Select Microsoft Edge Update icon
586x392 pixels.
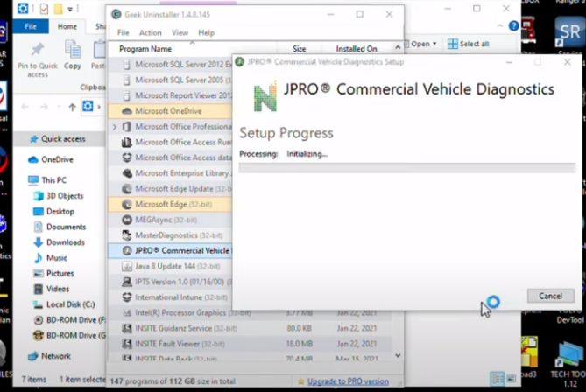coord(127,189)
